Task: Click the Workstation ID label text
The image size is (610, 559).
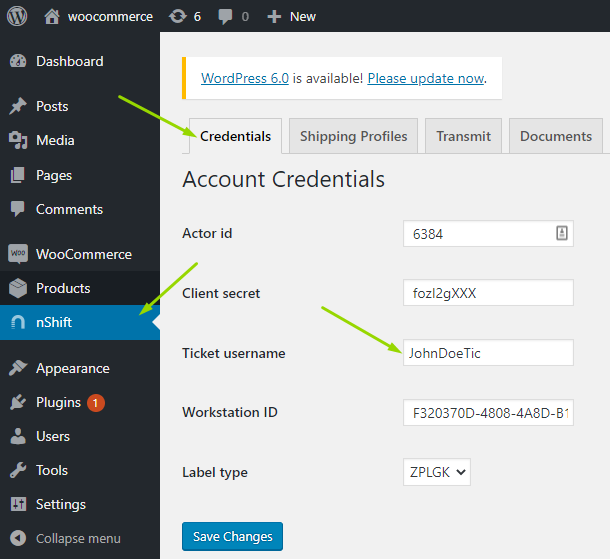Action: coord(230,412)
